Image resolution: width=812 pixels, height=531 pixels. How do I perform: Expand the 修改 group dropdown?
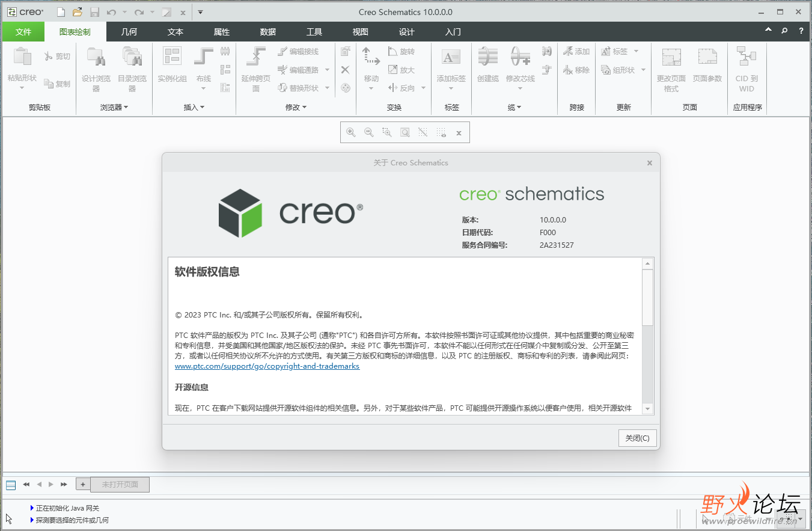(304, 108)
